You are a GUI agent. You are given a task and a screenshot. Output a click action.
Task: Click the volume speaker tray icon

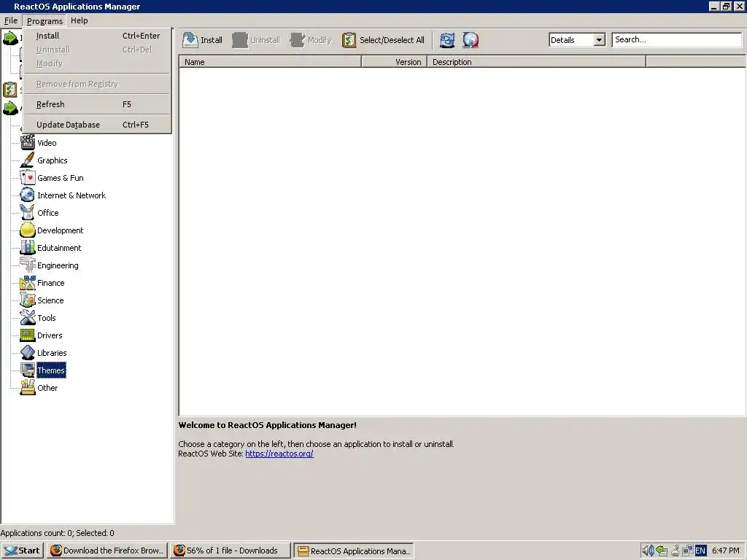pos(648,551)
